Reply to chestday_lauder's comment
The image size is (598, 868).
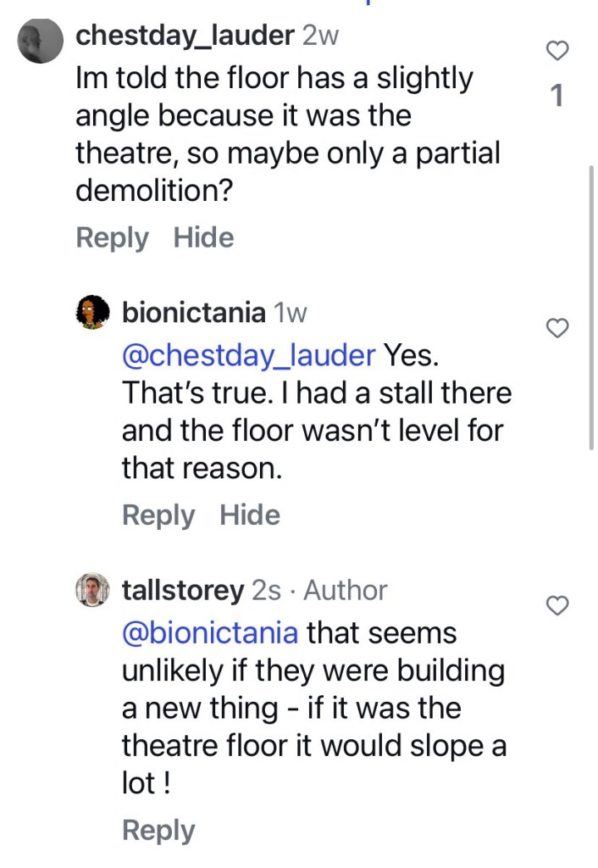(112, 238)
